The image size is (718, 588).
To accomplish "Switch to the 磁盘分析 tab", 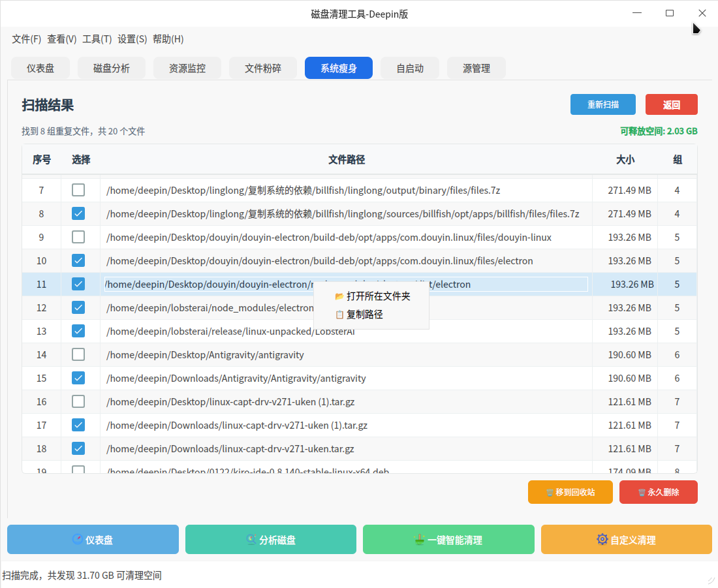I will click(112, 68).
